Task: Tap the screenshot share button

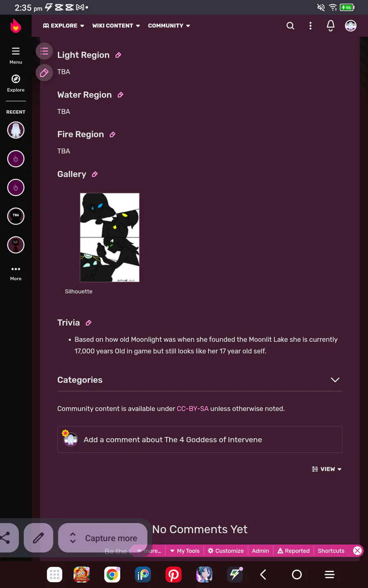Action: point(7,538)
